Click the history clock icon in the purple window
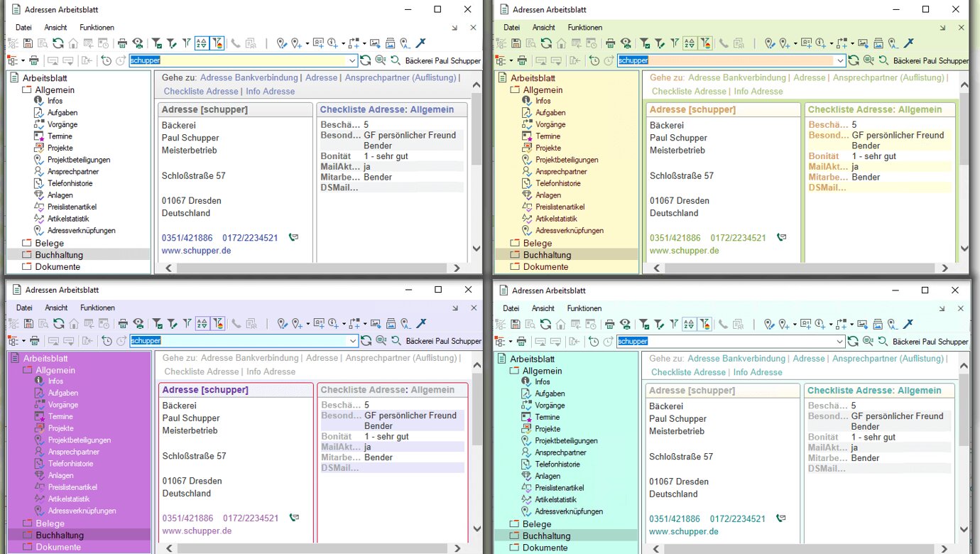Viewport: 980px width, 554px height. pyautogui.click(x=107, y=341)
